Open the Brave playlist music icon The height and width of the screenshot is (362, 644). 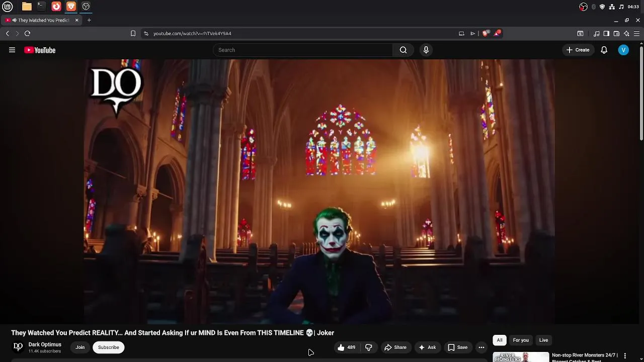coord(596,34)
